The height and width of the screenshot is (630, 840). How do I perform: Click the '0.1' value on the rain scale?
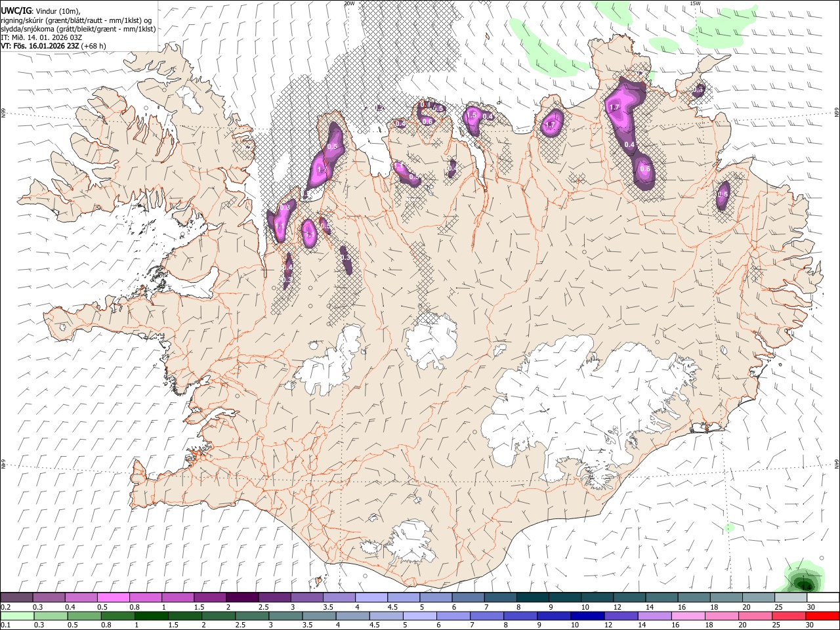pos(6,624)
